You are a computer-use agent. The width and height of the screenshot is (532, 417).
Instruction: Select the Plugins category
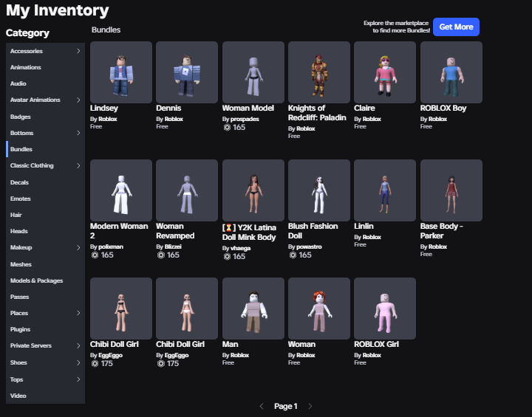(45, 329)
